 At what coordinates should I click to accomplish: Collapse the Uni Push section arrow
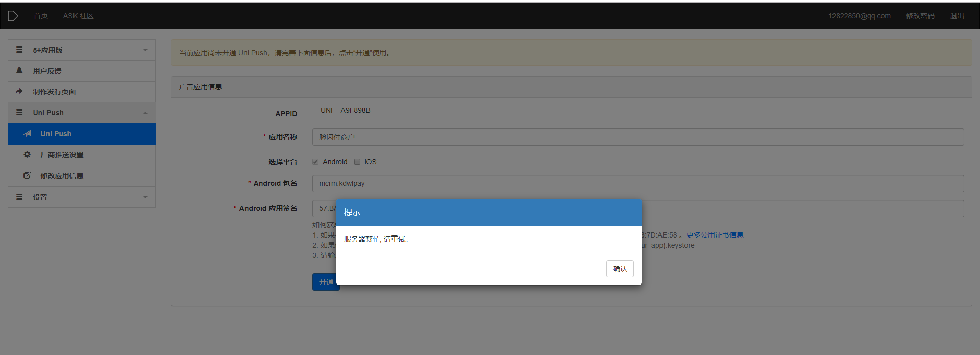click(x=145, y=113)
